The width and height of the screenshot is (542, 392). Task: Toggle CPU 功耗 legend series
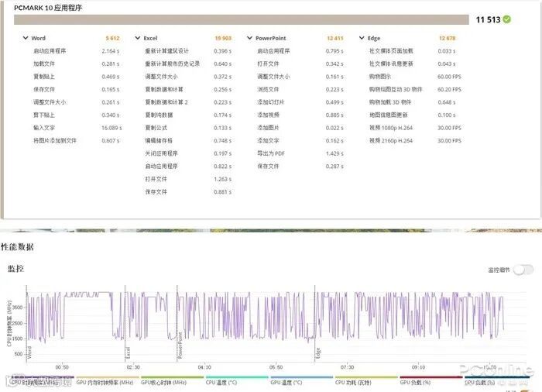pos(366,381)
